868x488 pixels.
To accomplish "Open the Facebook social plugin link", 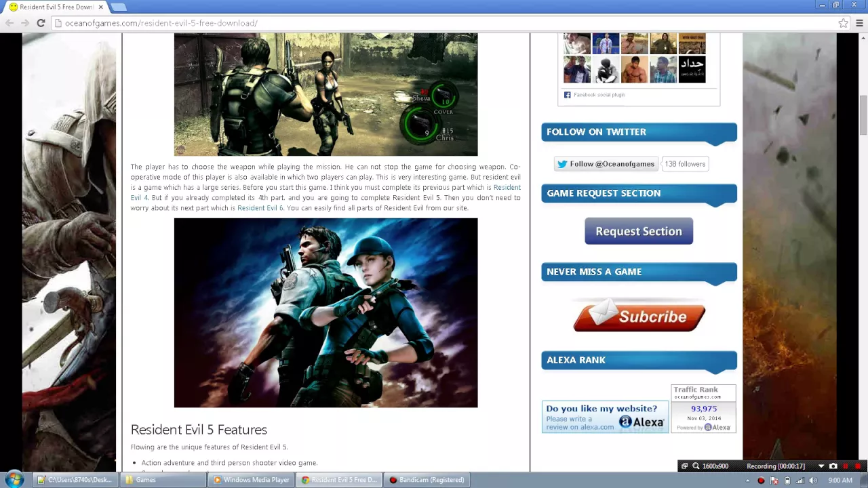I will (x=599, y=95).
